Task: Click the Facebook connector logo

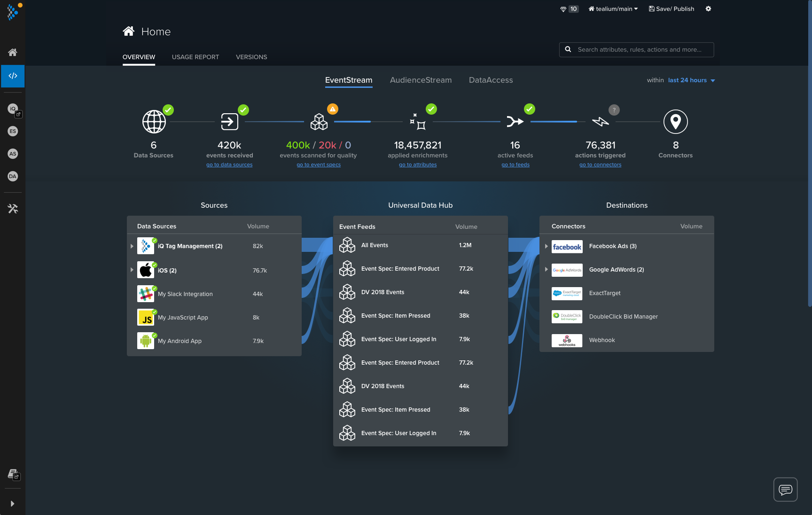Action: tap(567, 247)
